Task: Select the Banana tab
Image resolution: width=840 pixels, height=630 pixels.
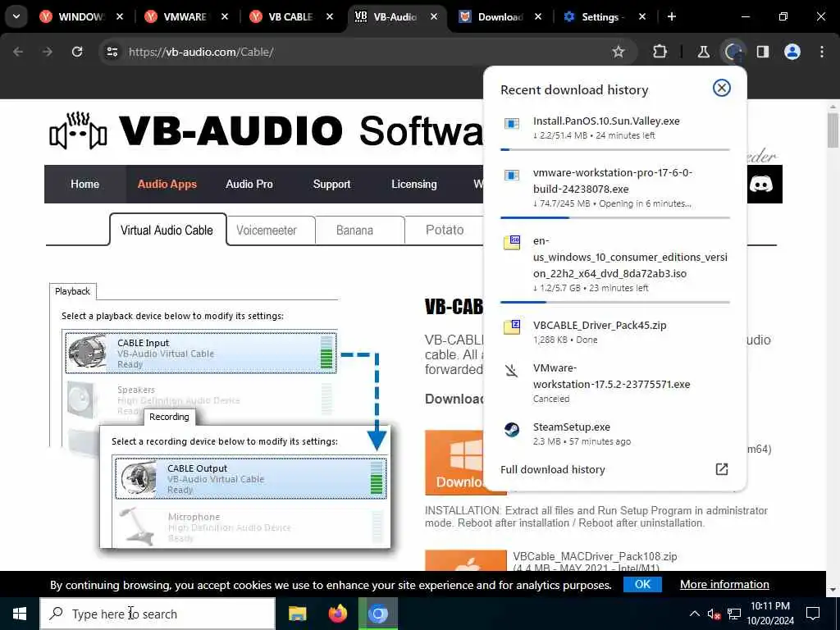Action: pos(354,231)
